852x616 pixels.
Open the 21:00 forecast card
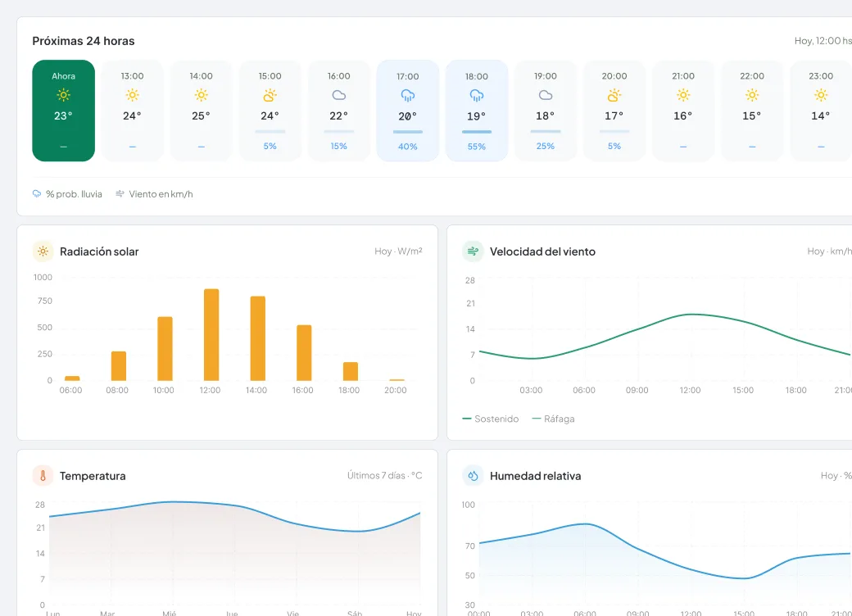click(x=683, y=111)
